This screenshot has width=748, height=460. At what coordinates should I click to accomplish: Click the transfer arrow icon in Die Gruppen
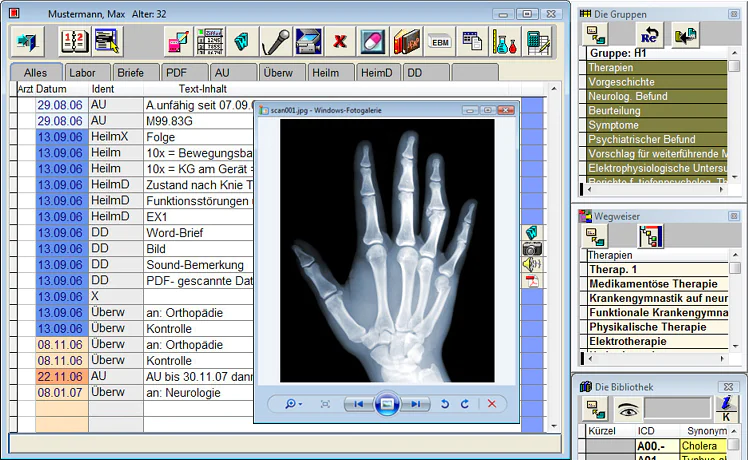tap(686, 35)
